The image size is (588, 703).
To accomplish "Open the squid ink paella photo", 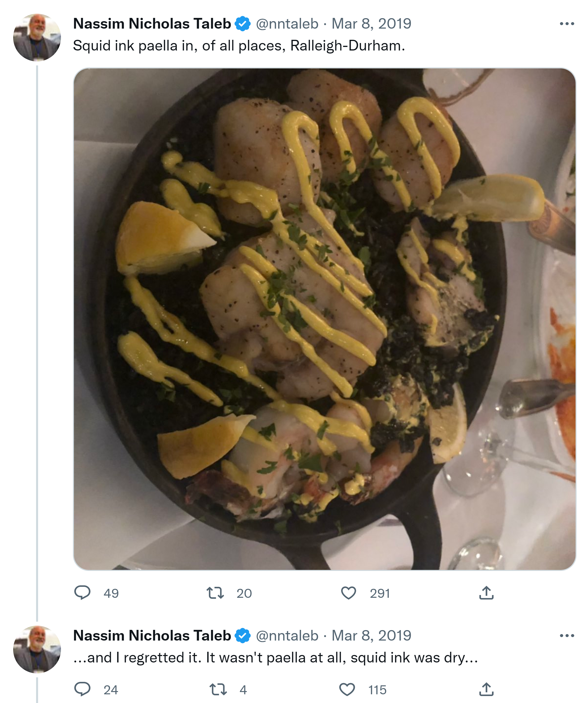I will [324, 319].
